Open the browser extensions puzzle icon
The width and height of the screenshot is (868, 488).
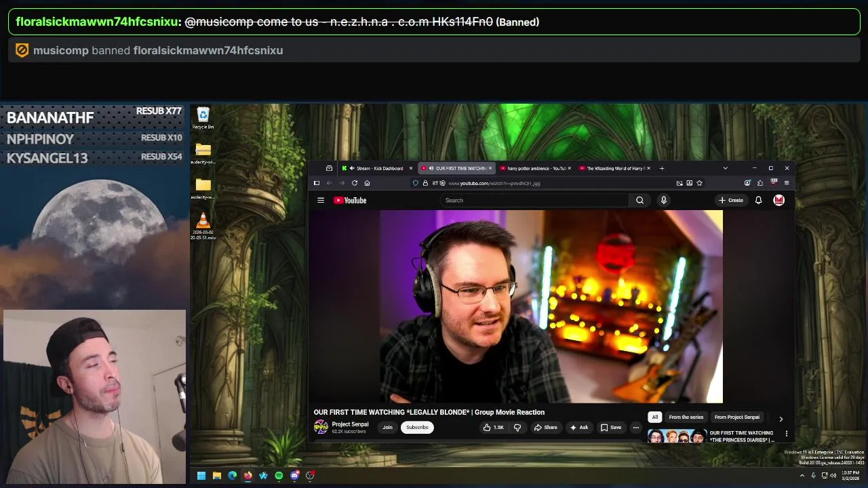tap(759, 183)
